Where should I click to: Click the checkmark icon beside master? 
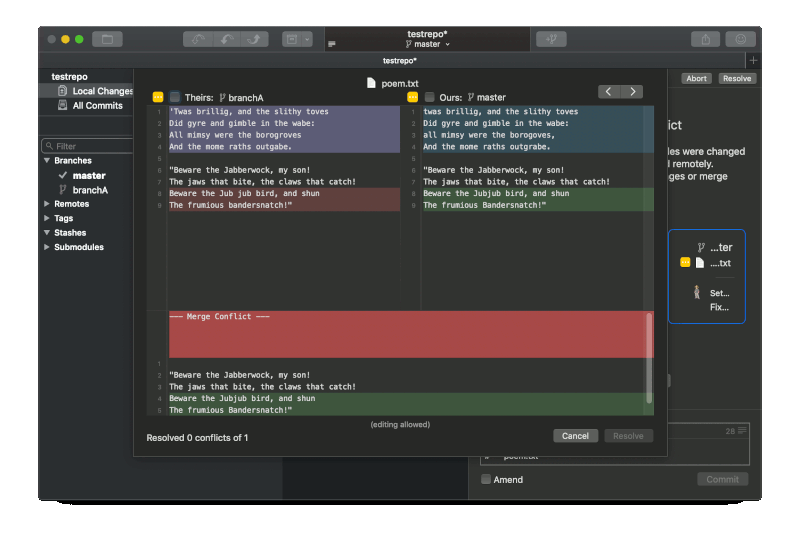pyautogui.click(x=63, y=175)
